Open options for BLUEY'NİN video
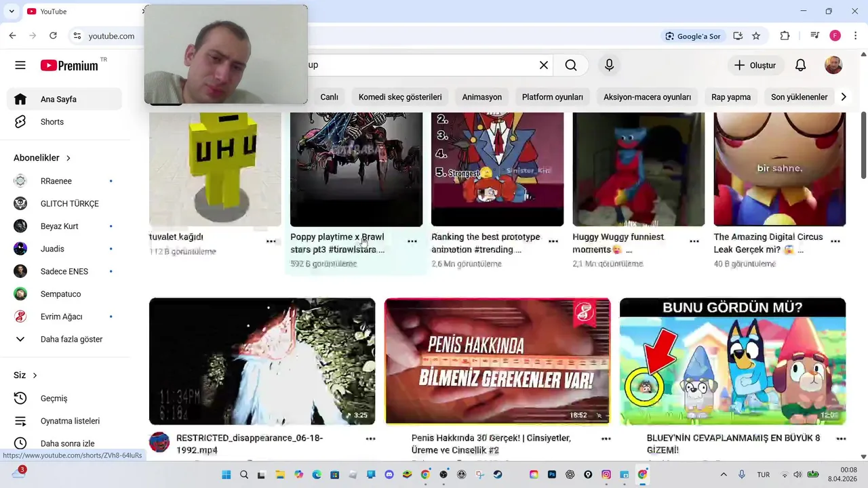 click(x=841, y=439)
